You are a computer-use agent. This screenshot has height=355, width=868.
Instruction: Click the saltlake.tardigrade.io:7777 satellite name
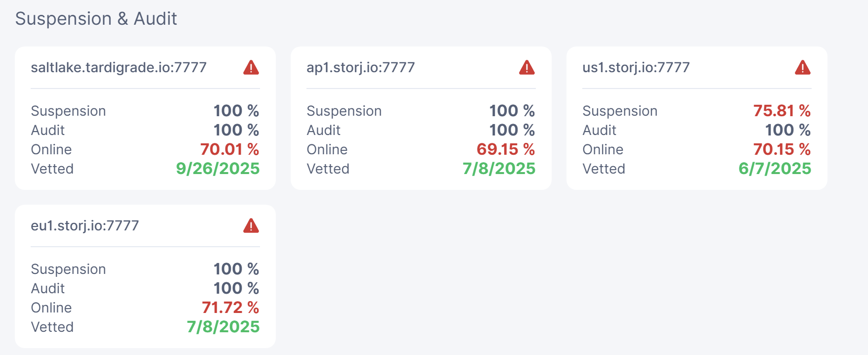pos(119,67)
